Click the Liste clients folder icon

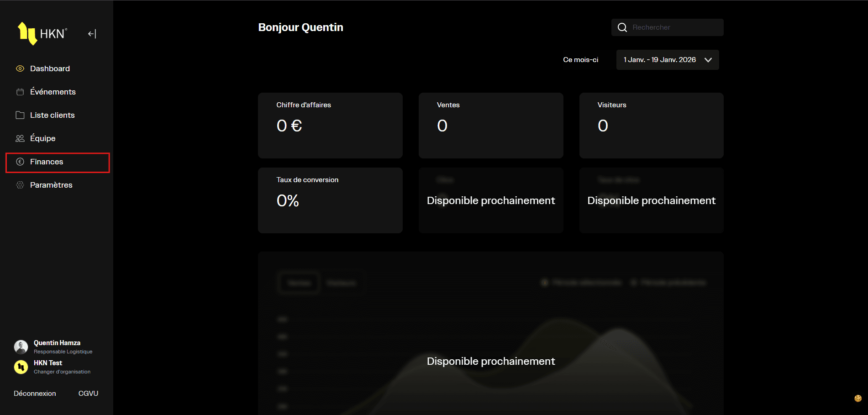point(20,115)
